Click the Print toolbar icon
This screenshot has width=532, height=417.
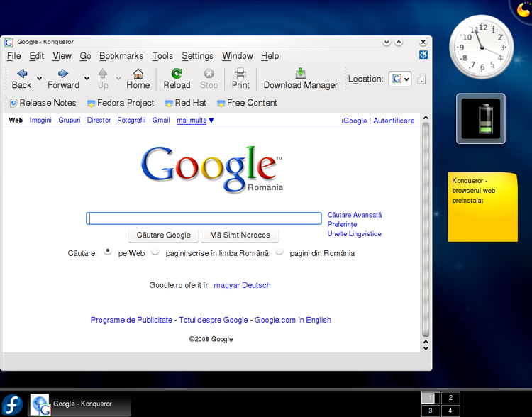[x=240, y=74]
